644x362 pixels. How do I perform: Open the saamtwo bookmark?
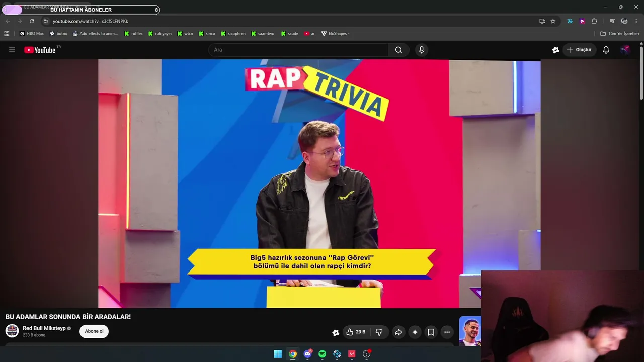[263, 34]
